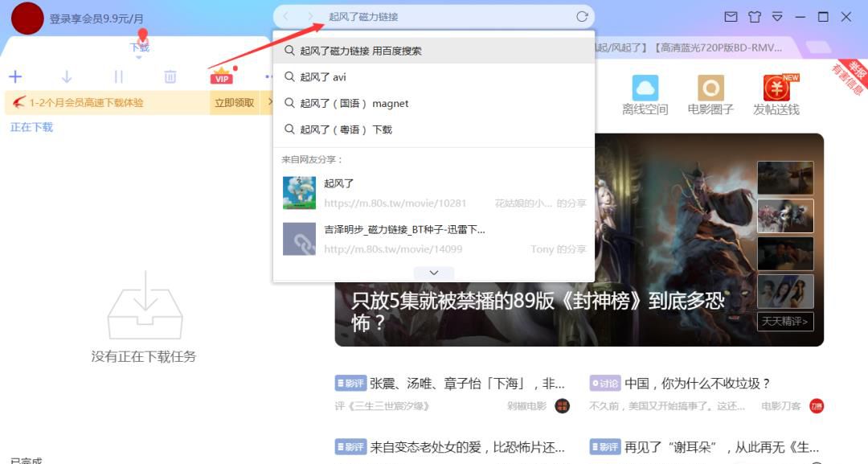Open article 中国，你为什么不收垃圾？

point(698,383)
